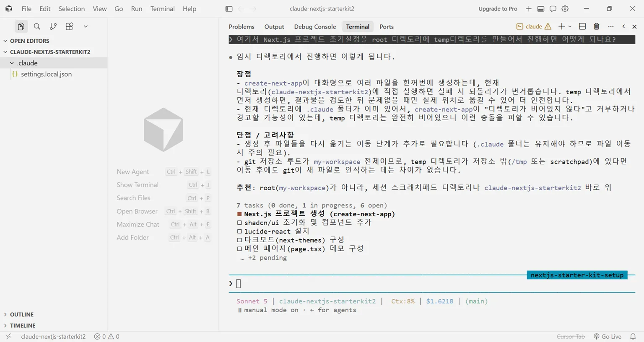Close the terminal panel

[634, 26]
